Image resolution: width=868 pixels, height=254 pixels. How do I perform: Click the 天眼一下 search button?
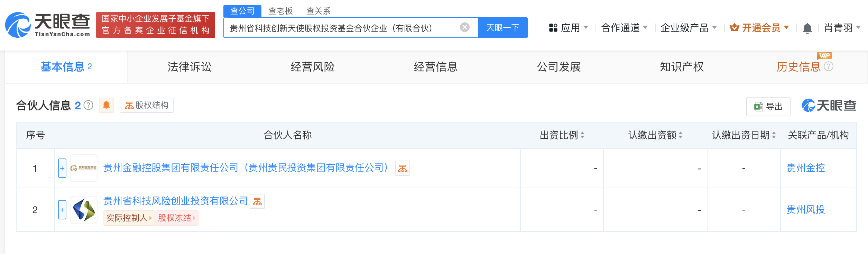point(502,28)
